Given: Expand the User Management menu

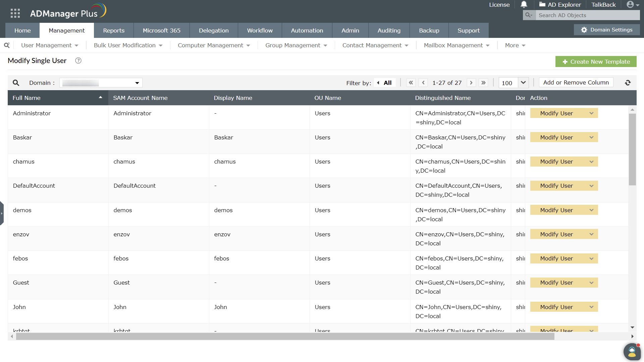Looking at the screenshot, I should click(50, 45).
